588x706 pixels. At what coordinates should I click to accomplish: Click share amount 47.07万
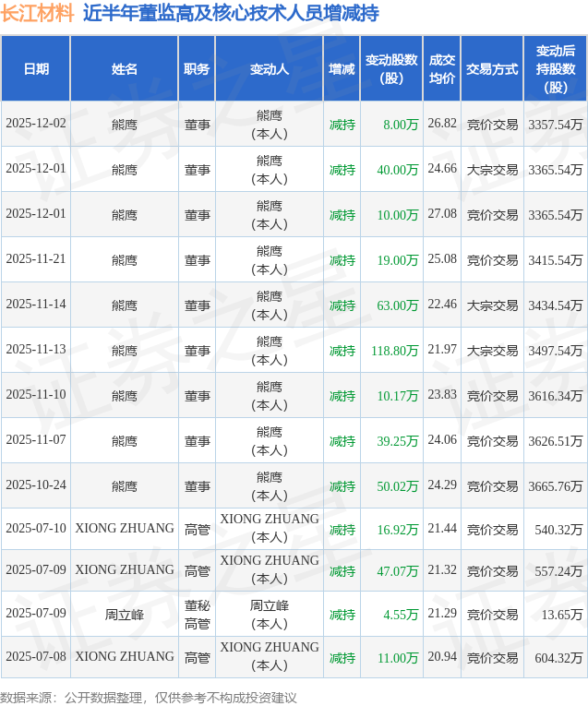click(x=398, y=571)
